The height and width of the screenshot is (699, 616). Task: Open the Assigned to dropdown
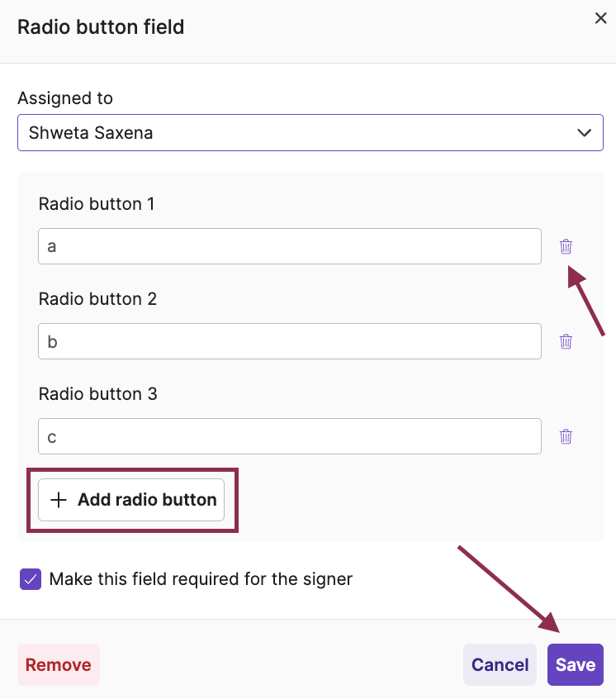pyautogui.click(x=310, y=132)
